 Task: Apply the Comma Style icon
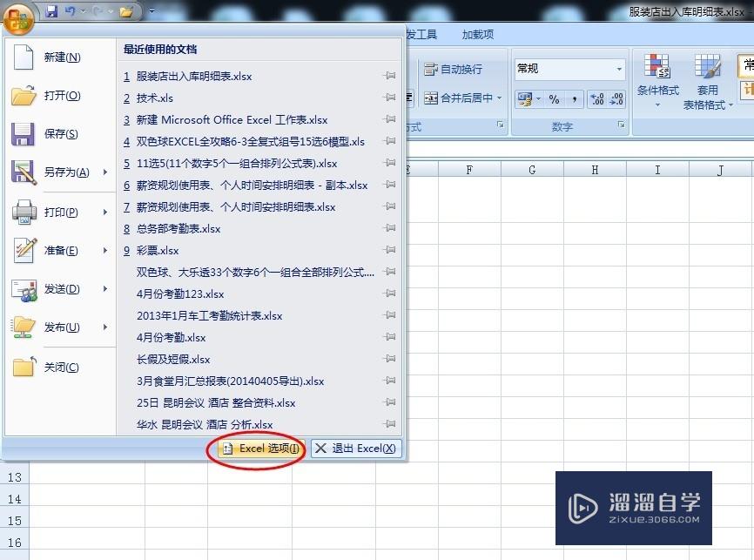point(574,99)
